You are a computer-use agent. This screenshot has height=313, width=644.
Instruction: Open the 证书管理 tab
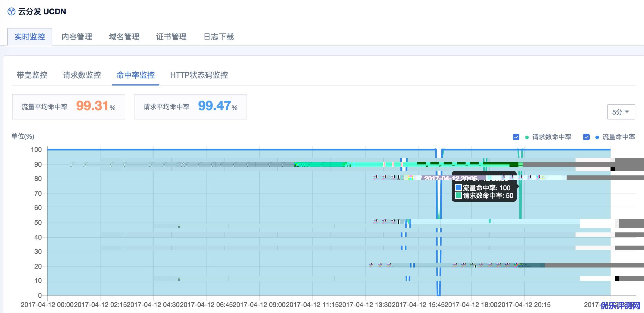coord(171,37)
